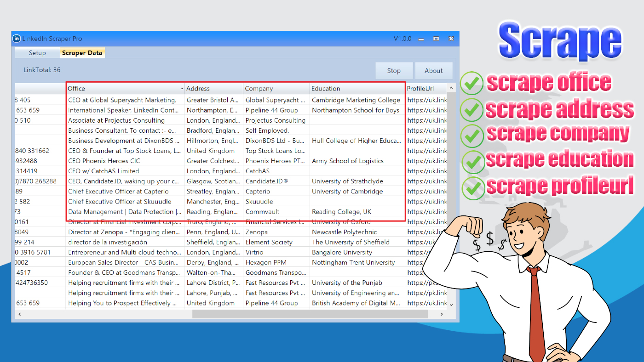The width and height of the screenshot is (644, 362).
Task: Click the 'CEO w/ CatchAS Limited' cell
Action: [125, 171]
